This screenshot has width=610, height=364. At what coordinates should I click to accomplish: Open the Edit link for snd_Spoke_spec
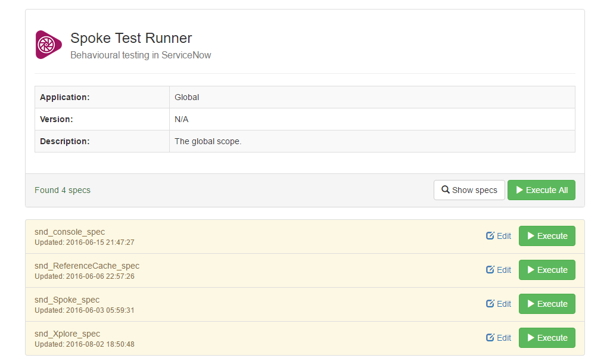[x=504, y=304]
